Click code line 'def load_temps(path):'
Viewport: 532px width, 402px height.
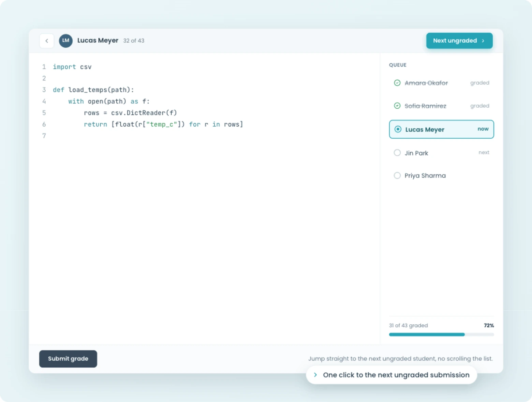point(93,90)
